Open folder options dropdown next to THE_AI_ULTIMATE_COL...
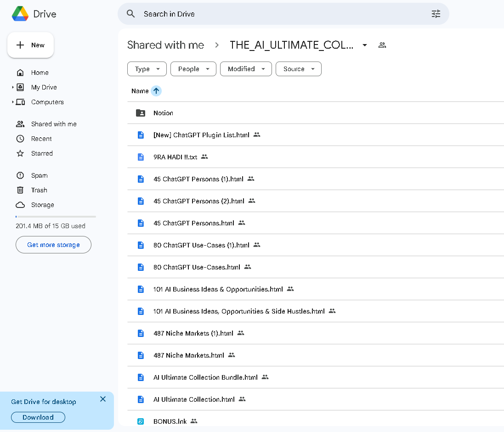Screen dimensions: 504x432 [x=365, y=45]
